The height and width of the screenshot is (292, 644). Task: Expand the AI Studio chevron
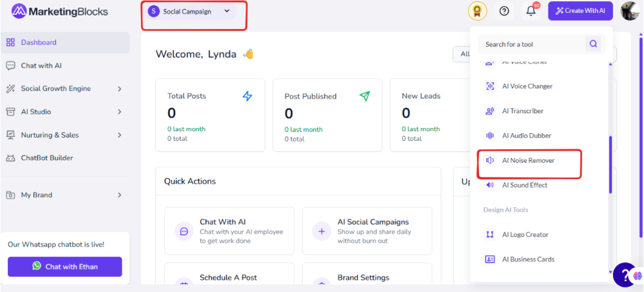click(120, 111)
